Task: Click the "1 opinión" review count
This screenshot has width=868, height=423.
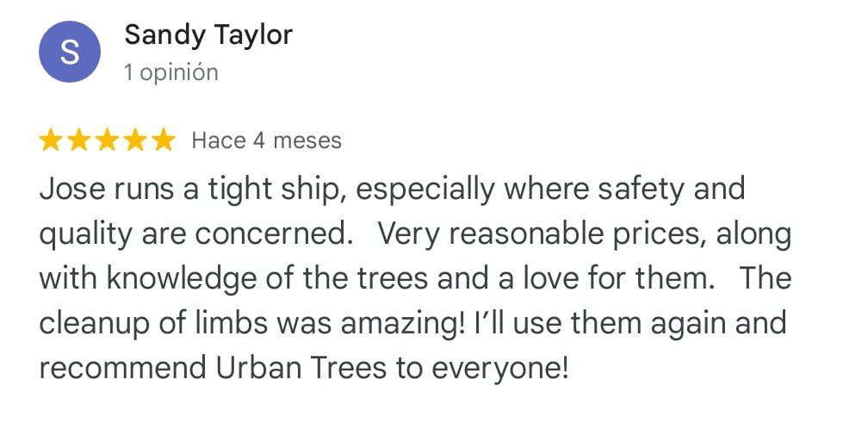Action: [170, 72]
